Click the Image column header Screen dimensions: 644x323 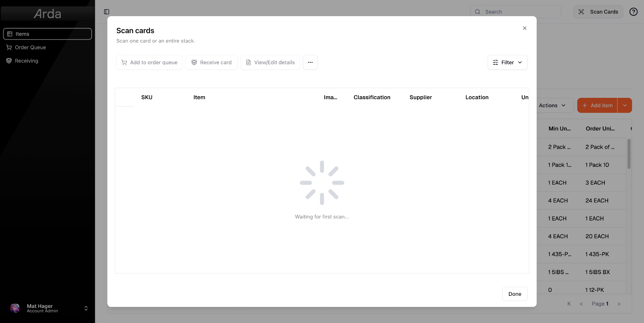330,97
